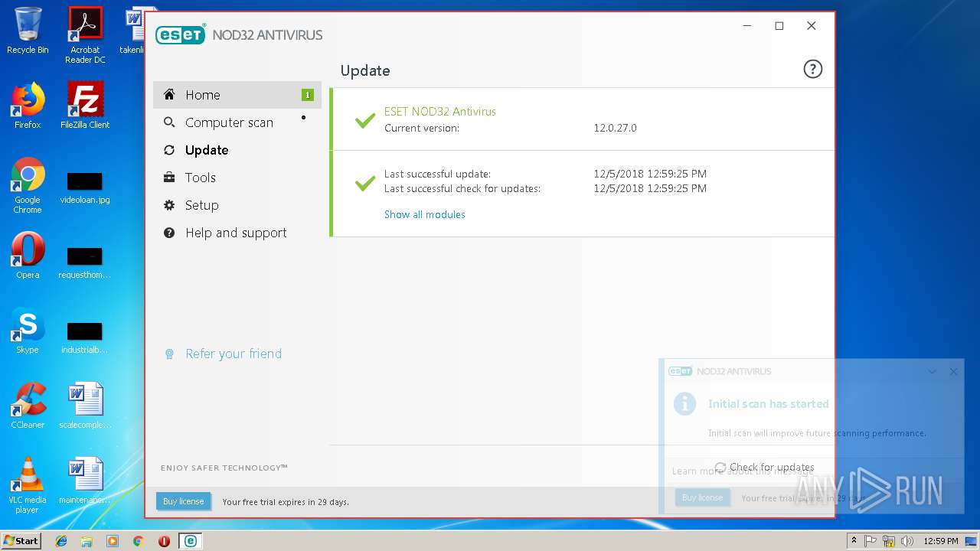Viewport: 980px width, 551px height.
Task: Click the briefcase icon beside Tools
Action: click(169, 178)
